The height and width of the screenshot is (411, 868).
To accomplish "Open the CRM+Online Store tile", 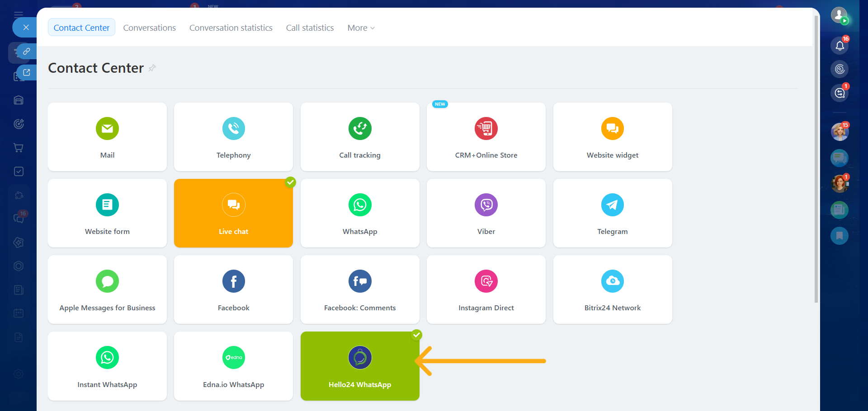I will click(486, 137).
